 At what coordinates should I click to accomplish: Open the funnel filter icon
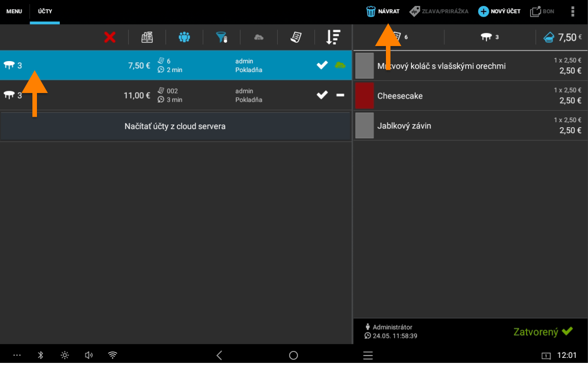(x=221, y=37)
